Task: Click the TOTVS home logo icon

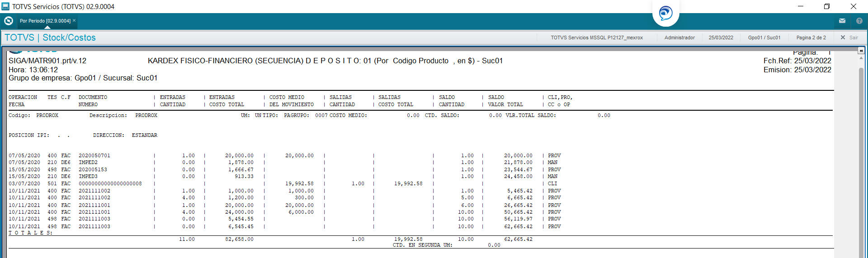Action: pyautogui.click(x=8, y=21)
